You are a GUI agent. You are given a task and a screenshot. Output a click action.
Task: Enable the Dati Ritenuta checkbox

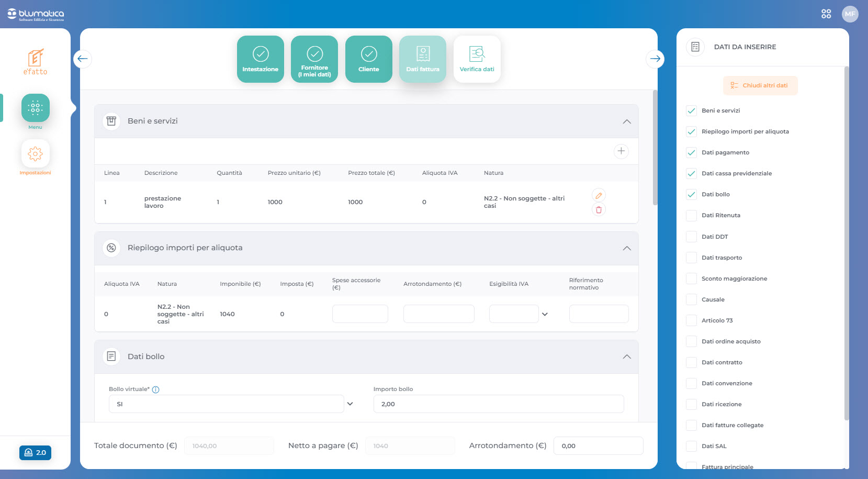point(691,215)
